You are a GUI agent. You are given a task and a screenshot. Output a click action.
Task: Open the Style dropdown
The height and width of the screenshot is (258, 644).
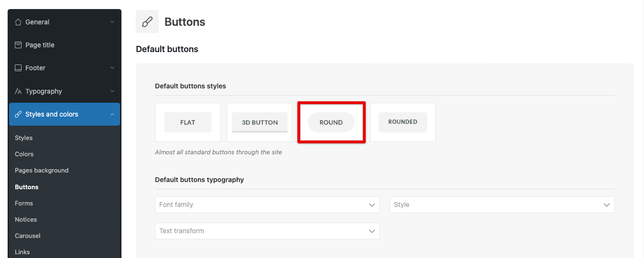point(502,204)
